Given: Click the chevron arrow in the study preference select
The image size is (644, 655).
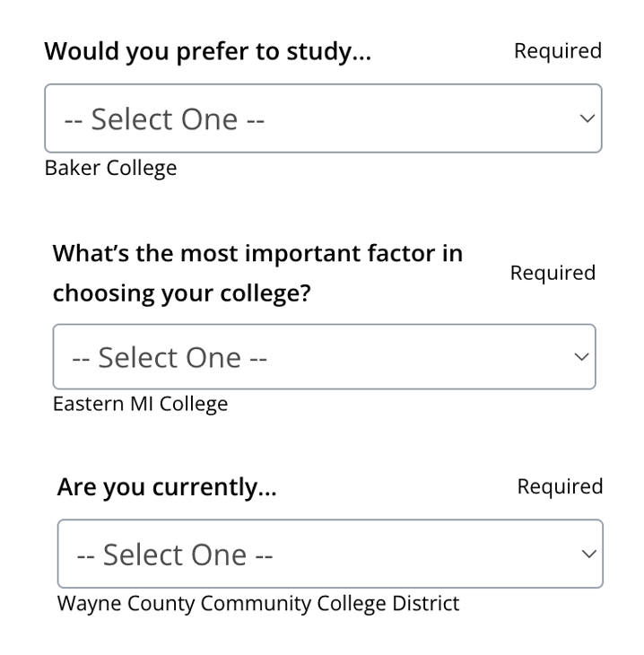Looking at the screenshot, I should point(587,118).
